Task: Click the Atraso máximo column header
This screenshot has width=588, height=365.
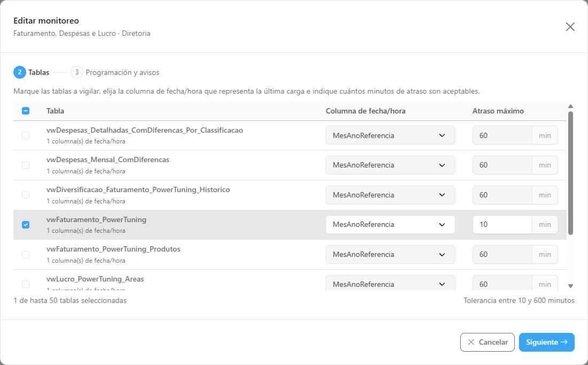Action: coord(498,111)
